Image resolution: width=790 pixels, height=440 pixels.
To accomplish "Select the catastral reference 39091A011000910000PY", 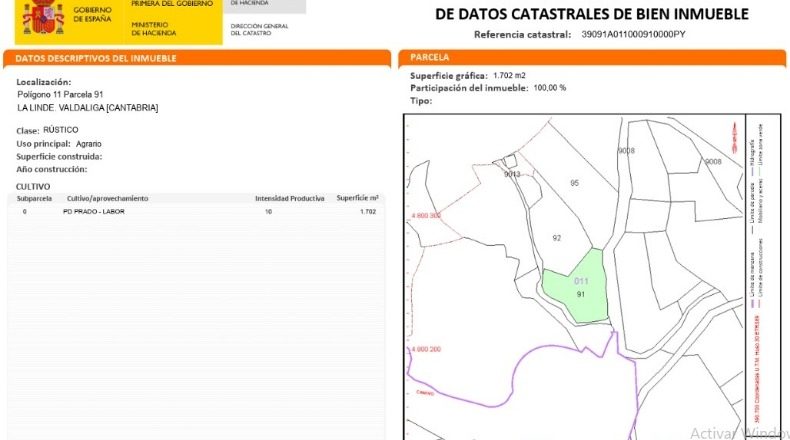I will point(633,34).
